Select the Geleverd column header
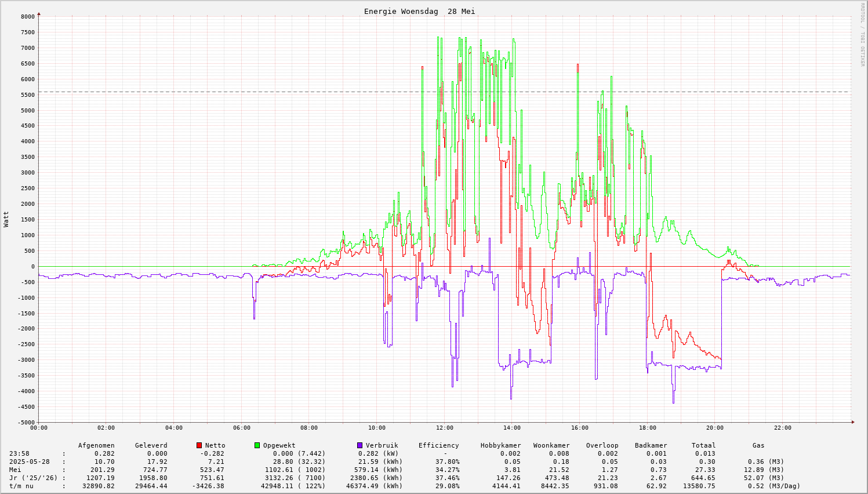The image size is (868, 494). coord(151,445)
